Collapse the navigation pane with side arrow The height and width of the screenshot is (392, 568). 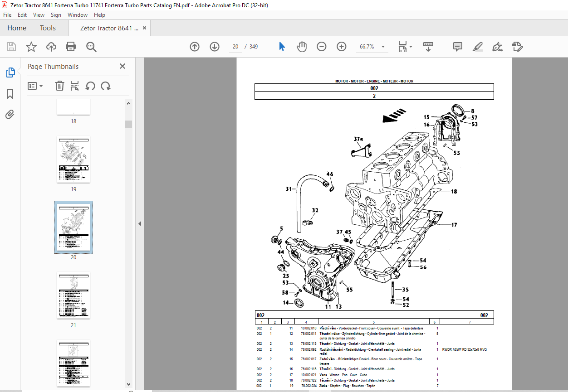[x=140, y=223]
